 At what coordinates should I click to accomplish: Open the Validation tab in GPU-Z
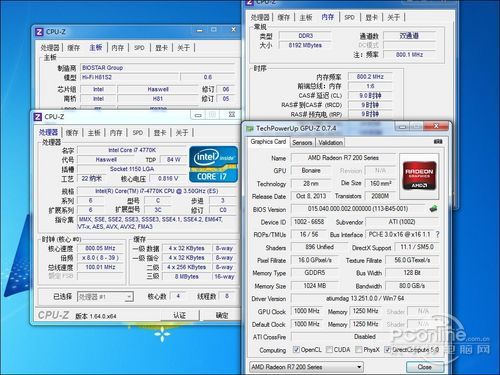pyautogui.click(x=330, y=143)
